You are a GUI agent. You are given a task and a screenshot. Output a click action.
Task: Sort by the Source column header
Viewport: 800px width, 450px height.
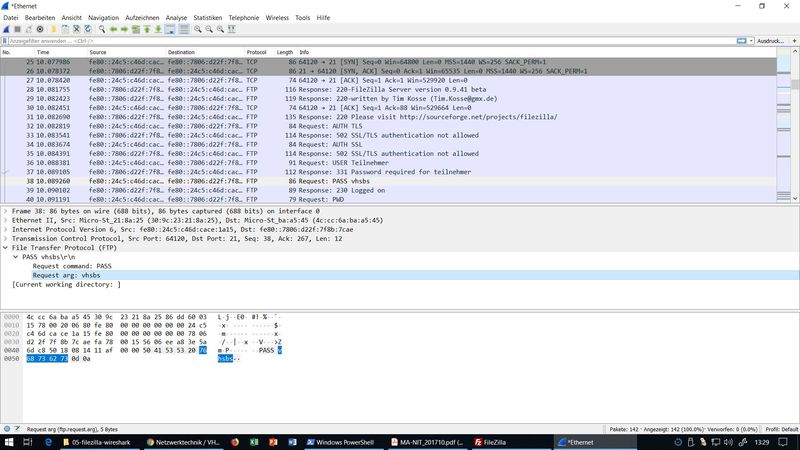click(x=127, y=52)
